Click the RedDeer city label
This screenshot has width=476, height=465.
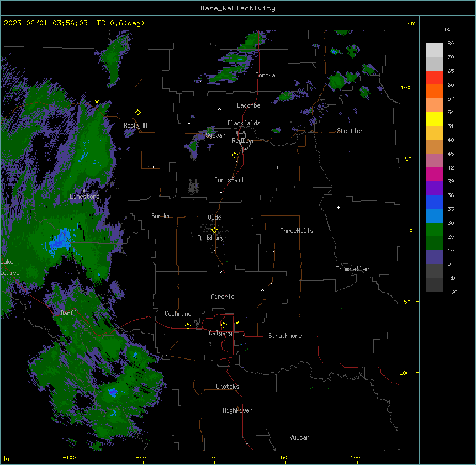coord(243,141)
